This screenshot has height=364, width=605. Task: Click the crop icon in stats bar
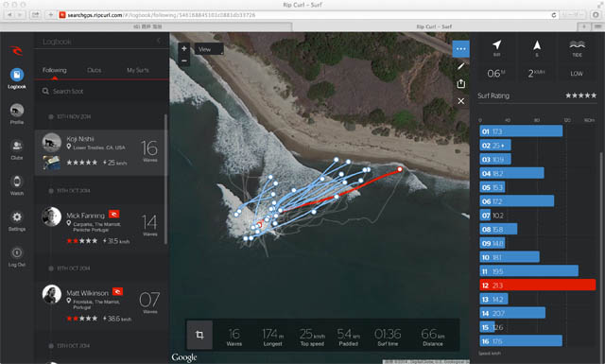click(x=199, y=335)
